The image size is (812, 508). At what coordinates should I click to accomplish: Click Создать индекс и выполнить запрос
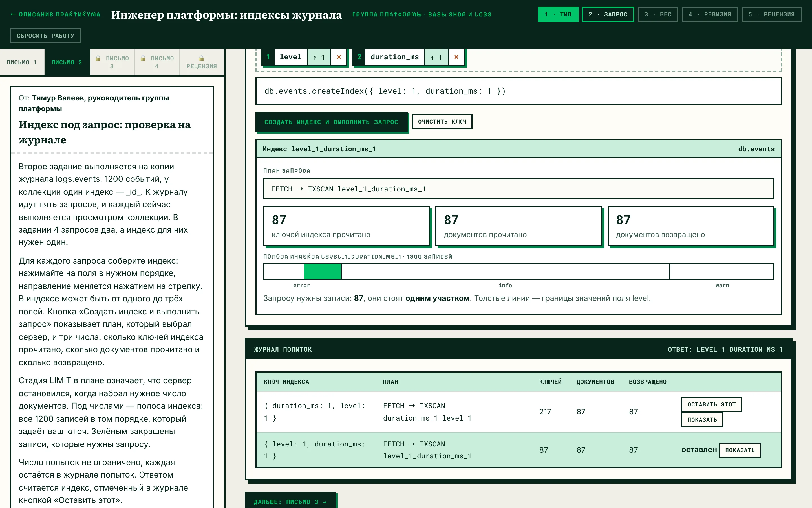pos(331,122)
